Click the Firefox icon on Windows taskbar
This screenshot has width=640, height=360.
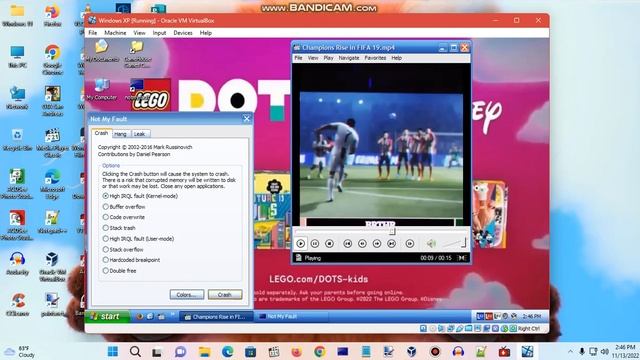pyautogui.click(x=296, y=351)
